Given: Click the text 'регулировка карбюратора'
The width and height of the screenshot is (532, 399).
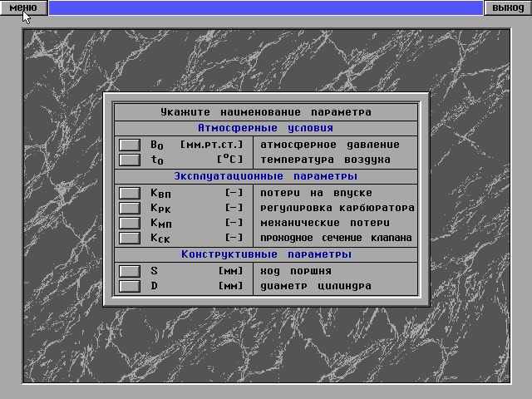Looking at the screenshot, I should [337, 208].
